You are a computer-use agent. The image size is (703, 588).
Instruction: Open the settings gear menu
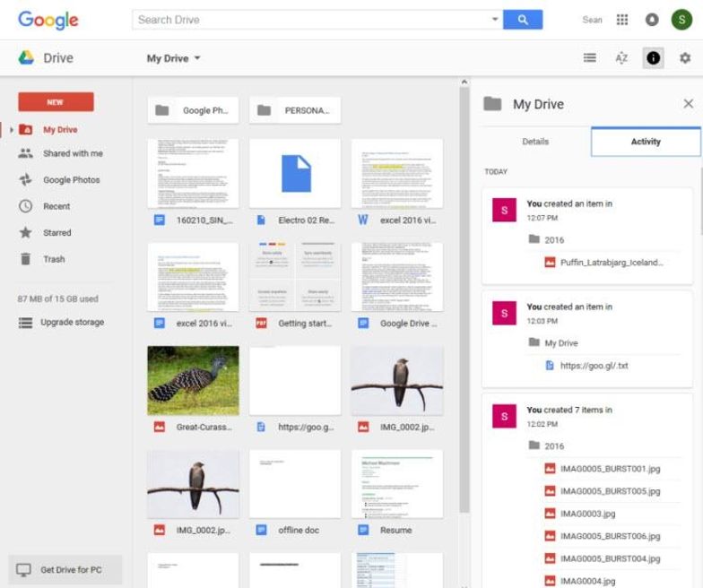point(685,58)
